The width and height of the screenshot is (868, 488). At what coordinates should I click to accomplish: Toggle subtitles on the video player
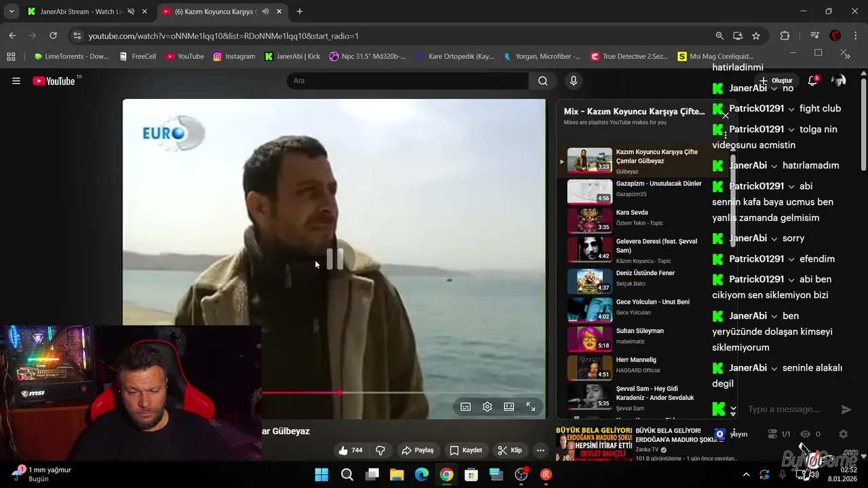point(465,407)
